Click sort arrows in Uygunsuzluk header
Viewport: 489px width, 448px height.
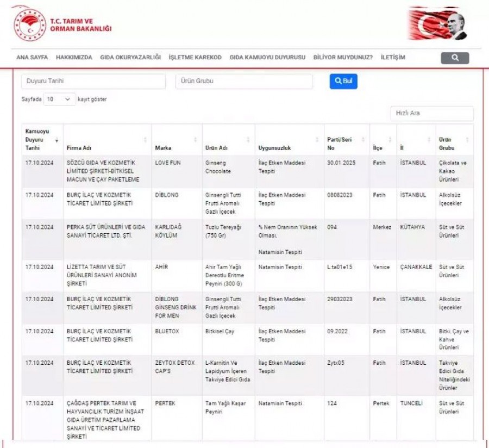(317, 140)
